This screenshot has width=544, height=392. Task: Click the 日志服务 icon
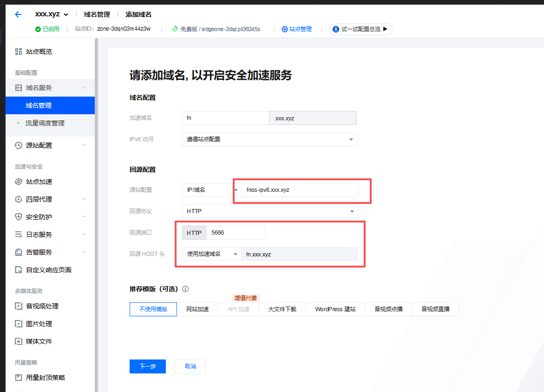point(19,235)
